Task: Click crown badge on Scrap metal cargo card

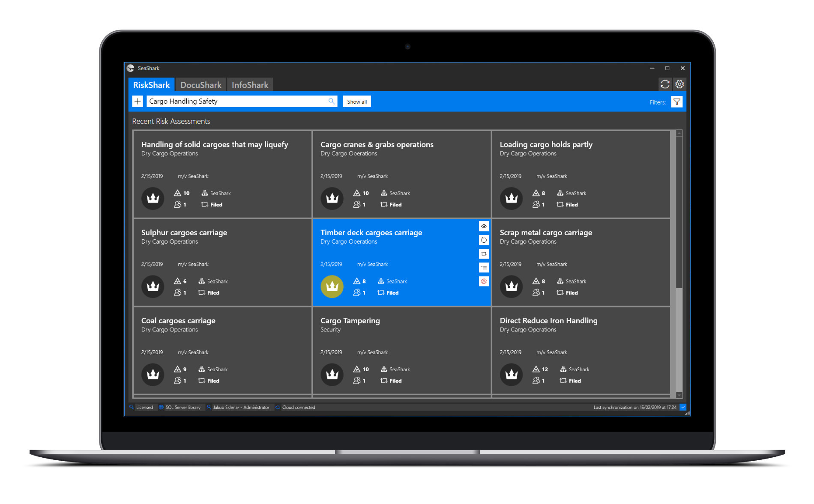Action: pyautogui.click(x=512, y=286)
